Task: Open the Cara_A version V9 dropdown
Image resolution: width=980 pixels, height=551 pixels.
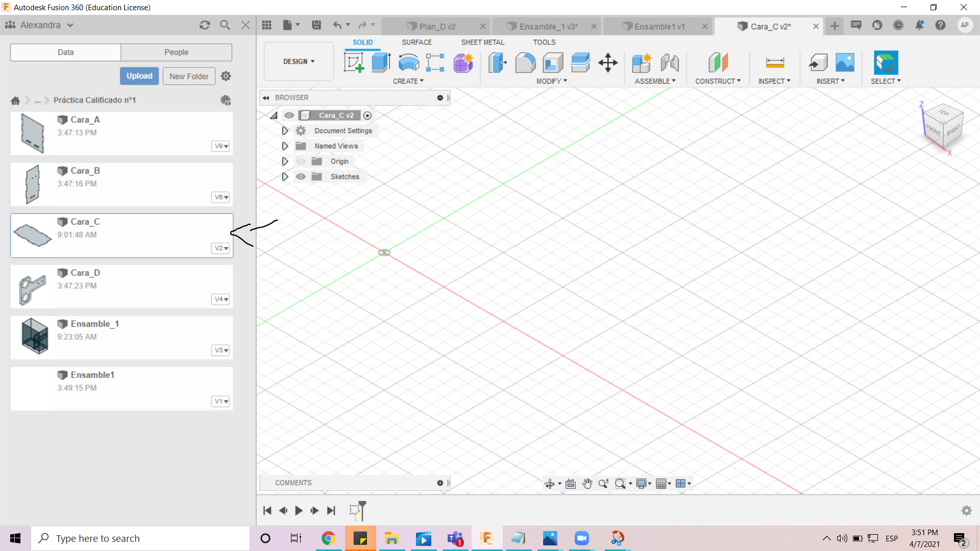Action: pos(220,146)
